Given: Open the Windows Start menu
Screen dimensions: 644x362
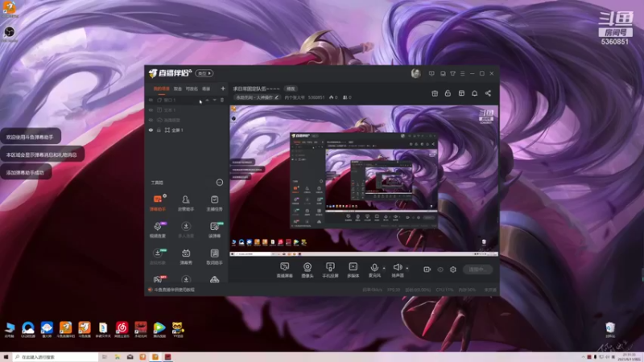Looking at the screenshot, I should coord(6,357).
